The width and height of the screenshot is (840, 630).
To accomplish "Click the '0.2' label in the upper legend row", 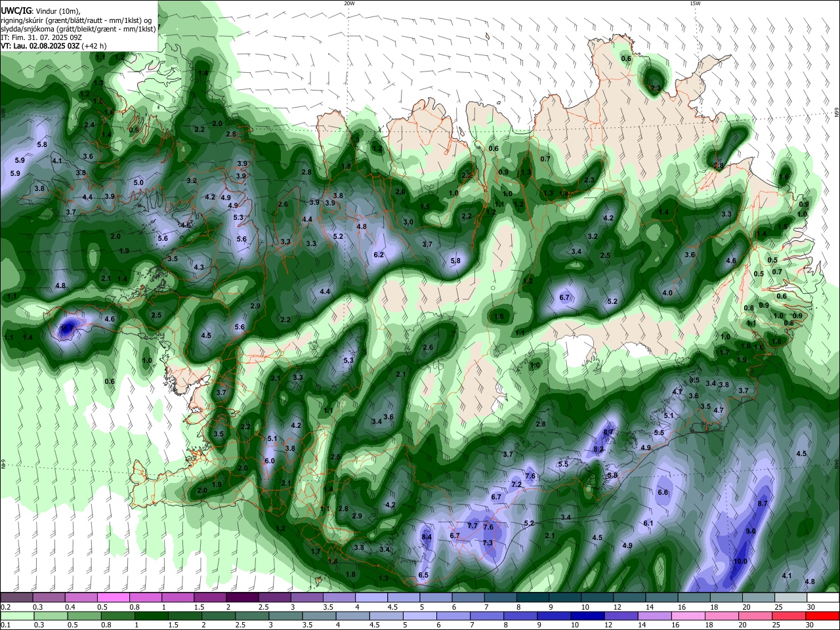I will click(6, 607).
